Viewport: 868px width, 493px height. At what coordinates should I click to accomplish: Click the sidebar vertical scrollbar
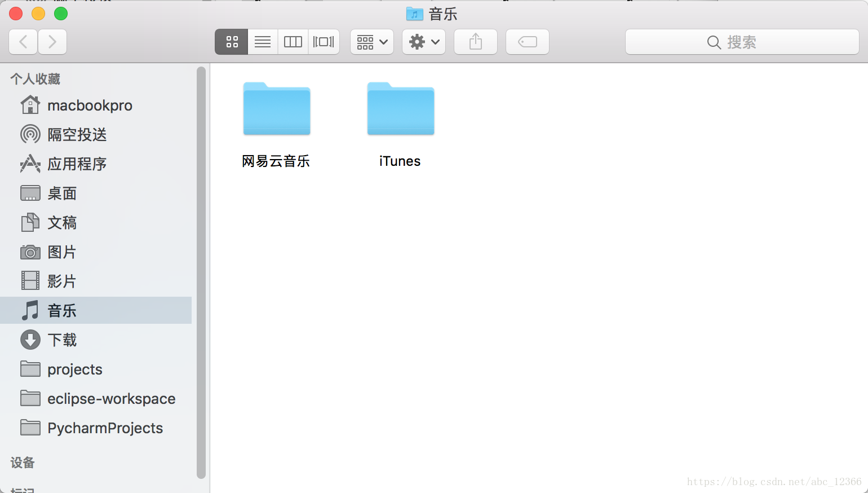(x=201, y=273)
